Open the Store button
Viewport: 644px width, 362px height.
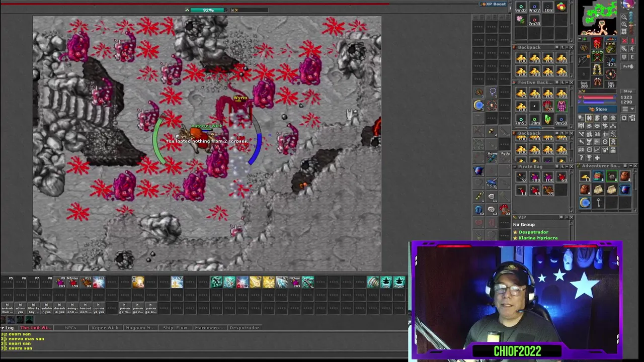(597, 109)
